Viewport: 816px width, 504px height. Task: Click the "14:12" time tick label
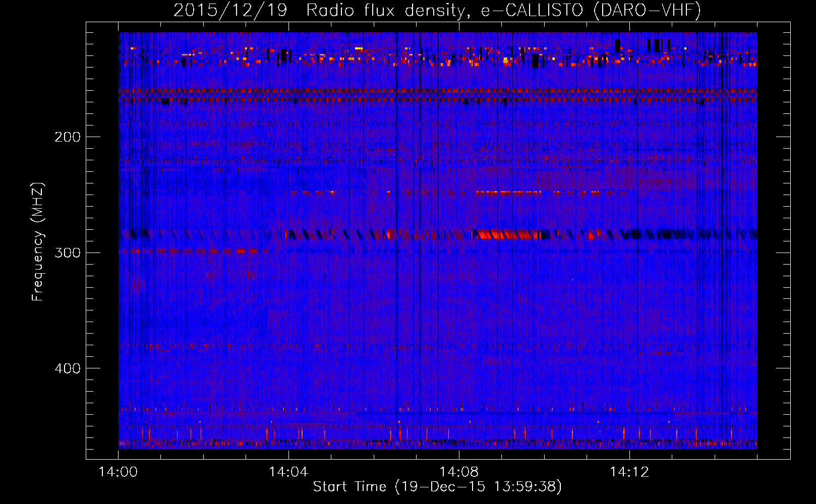[629, 472]
